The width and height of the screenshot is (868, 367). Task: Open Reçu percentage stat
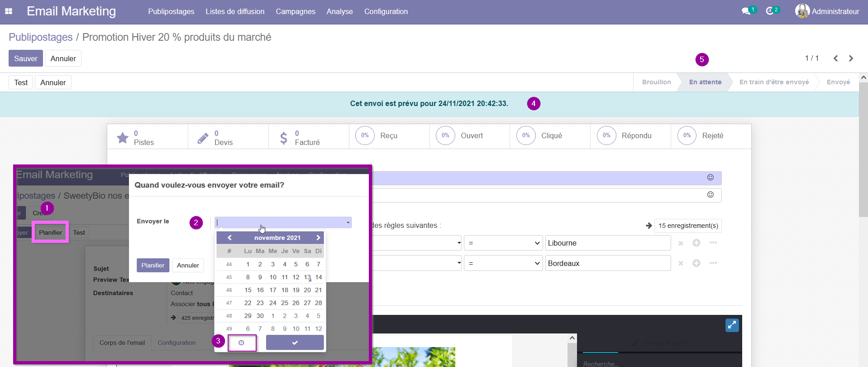(389, 137)
